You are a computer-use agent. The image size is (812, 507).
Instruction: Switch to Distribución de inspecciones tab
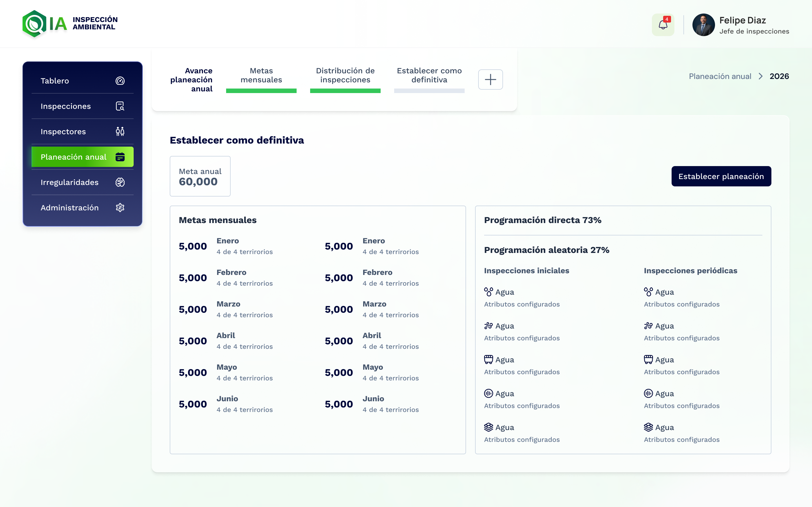pos(345,76)
